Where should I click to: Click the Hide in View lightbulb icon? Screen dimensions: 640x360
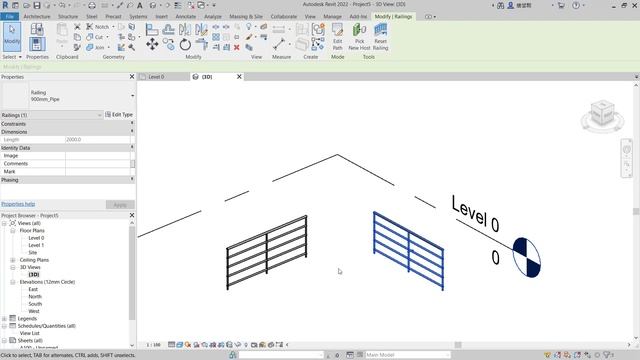(x=249, y=27)
